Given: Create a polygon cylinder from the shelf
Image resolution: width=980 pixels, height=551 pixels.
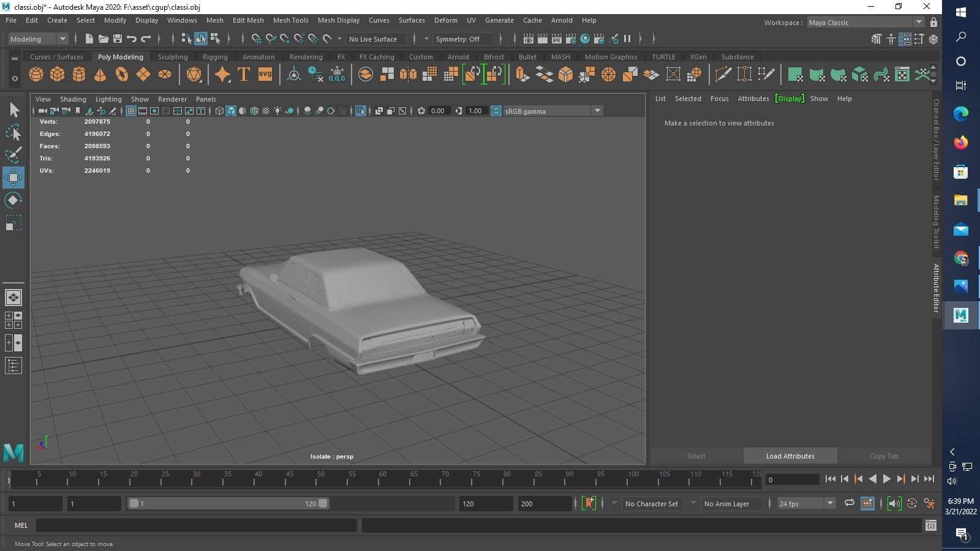Looking at the screenshot, I should [79, 75].
